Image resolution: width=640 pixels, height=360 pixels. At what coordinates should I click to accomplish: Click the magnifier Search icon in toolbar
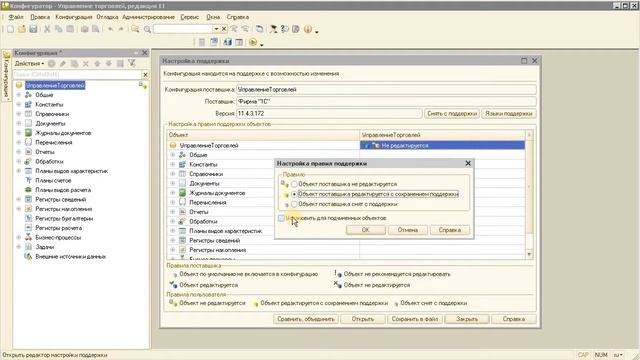click(147, 29)
